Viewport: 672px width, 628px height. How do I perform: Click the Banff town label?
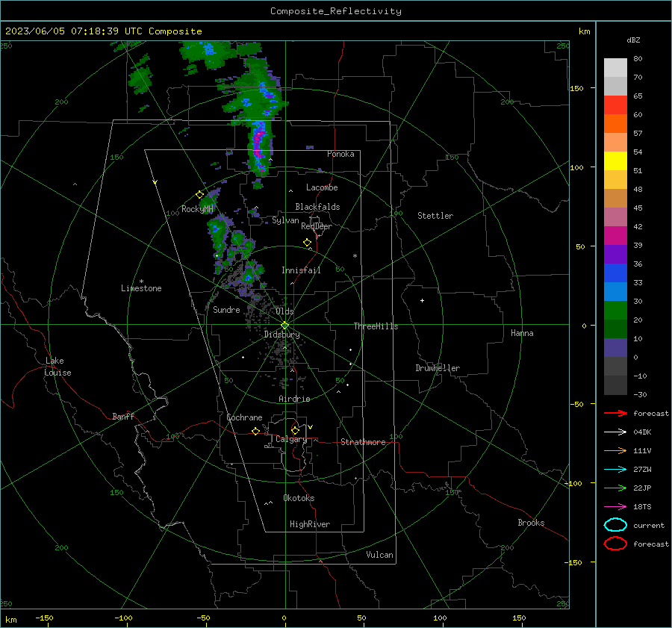(123, 417)
